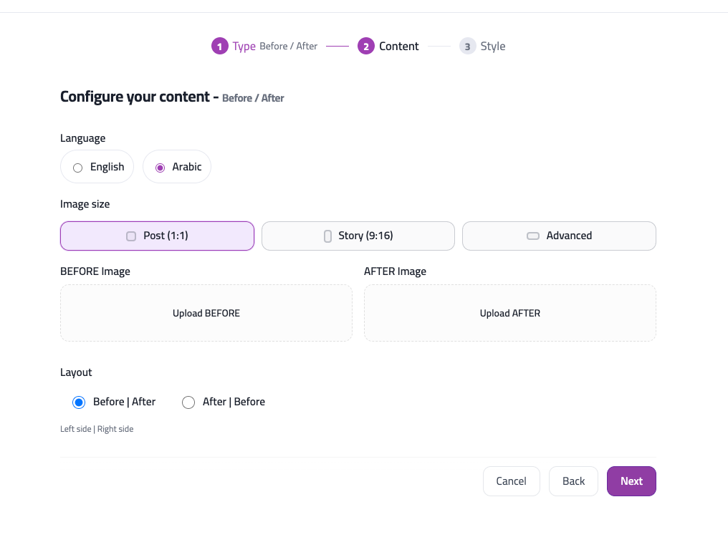Open the Upload AFTER image area
This screenshot has height=560, width=728.
pyautogui.click(x=510, y=313)
